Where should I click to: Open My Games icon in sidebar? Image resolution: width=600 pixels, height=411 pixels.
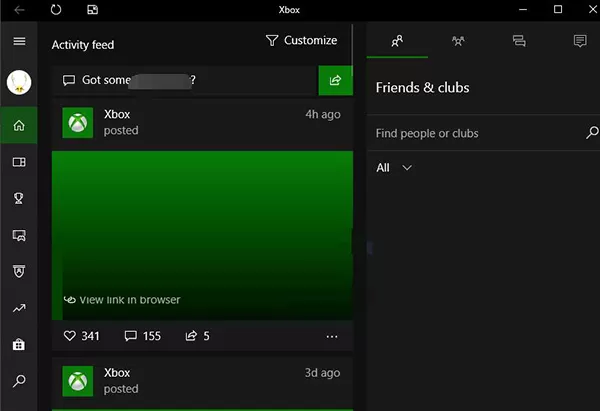[19, 162]
